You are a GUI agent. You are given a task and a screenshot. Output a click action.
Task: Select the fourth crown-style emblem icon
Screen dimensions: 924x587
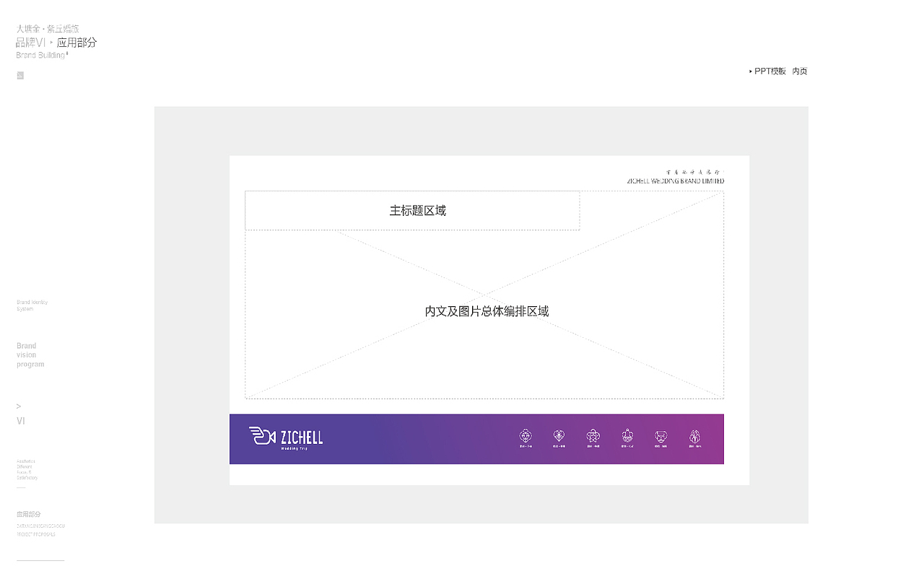(627, 436)
